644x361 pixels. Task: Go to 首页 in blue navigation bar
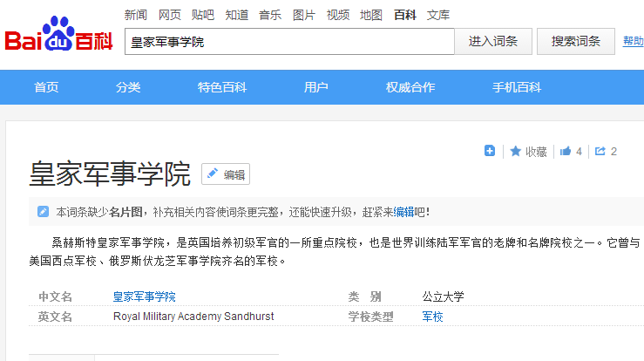pos(46,87)
